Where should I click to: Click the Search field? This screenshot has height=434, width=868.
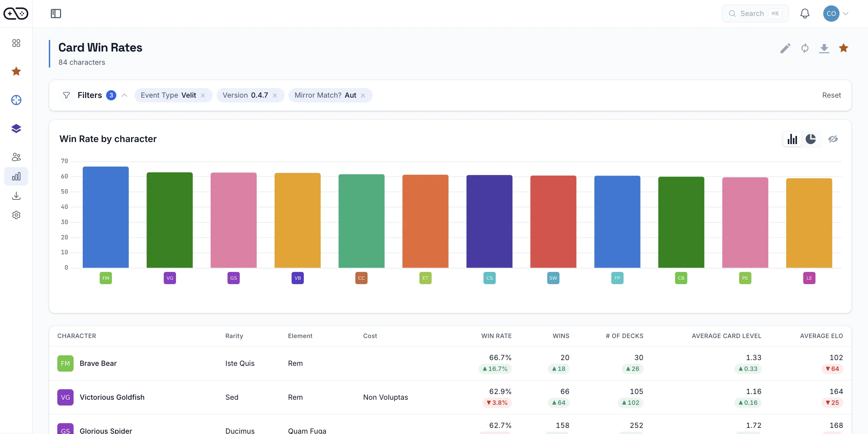(x=755, y=14)
